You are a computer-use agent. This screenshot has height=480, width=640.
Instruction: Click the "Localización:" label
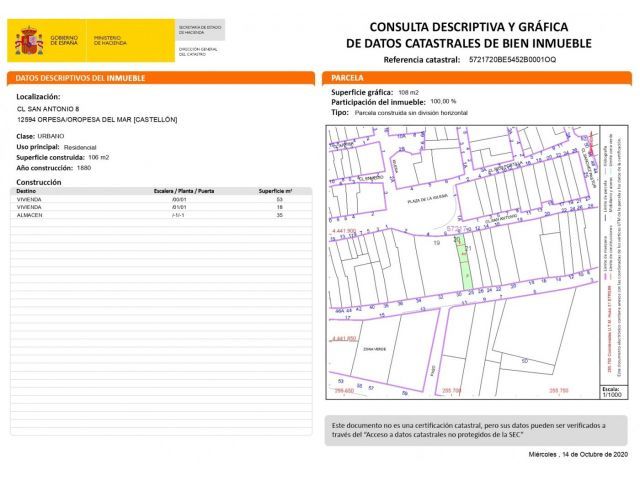38,97
